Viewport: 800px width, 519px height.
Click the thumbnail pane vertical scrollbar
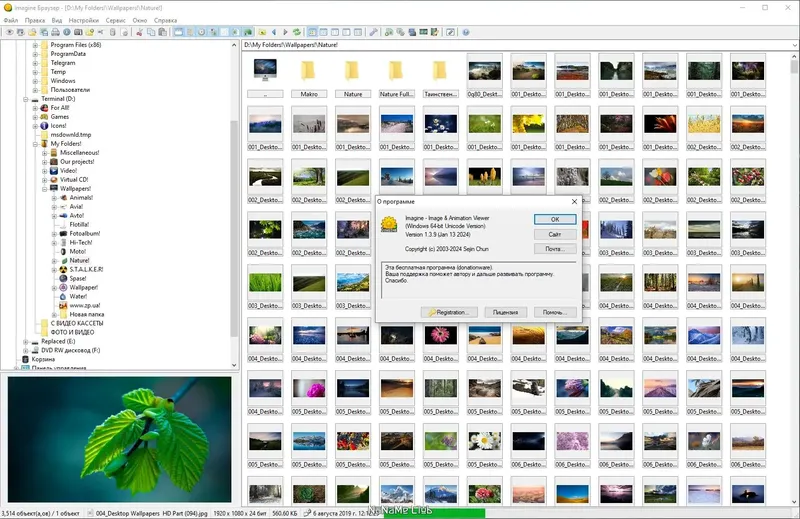(794, 278)
